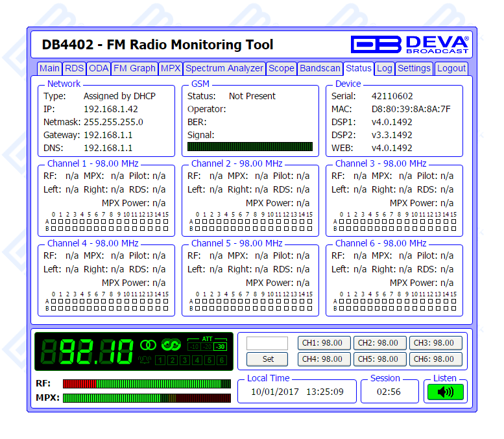Click the green Listen speaker button

pyautogui.click(x=445, y=392)
